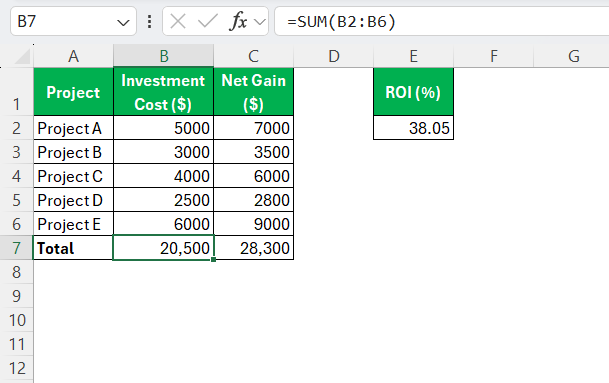Expand the Name Box dropdown arrow
The image size is (609, 383).
[123, 23]
